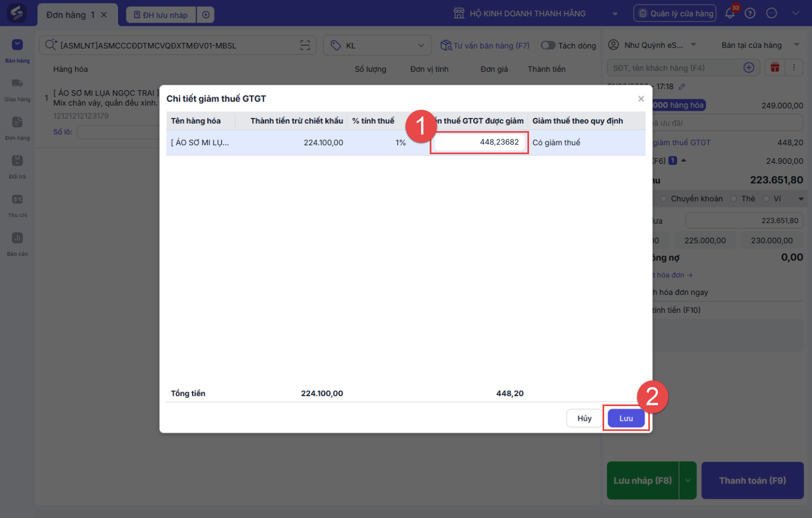Click the 224.100,00 cell in product row
Image resolution: width=812 pixels, height=518 pixels.
[x=324, y=142]
